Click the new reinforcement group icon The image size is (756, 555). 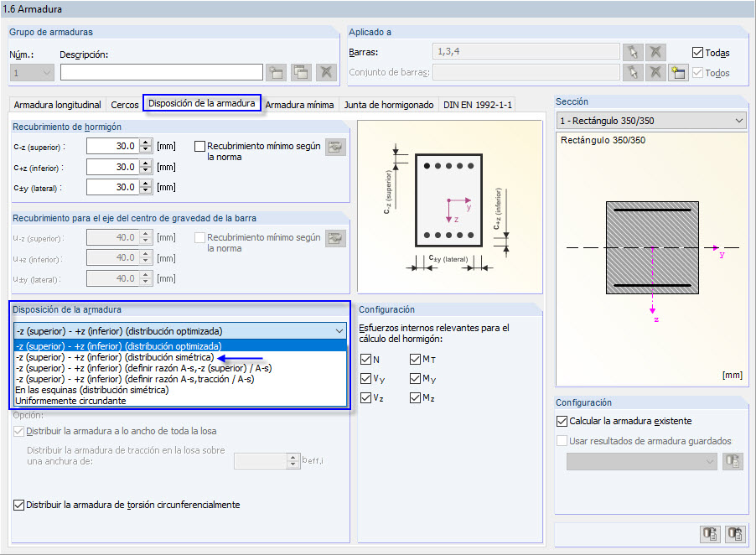(277, 73)
